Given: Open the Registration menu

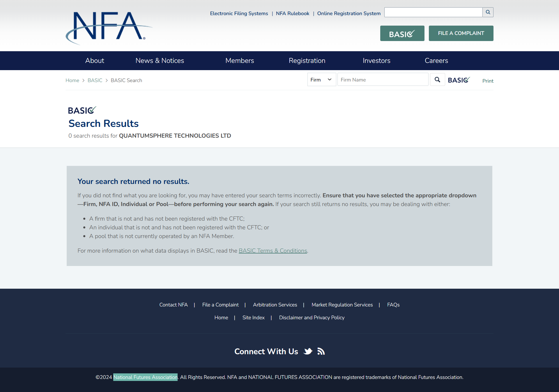Looking at the screenshot, I should [x=307, y=61].
